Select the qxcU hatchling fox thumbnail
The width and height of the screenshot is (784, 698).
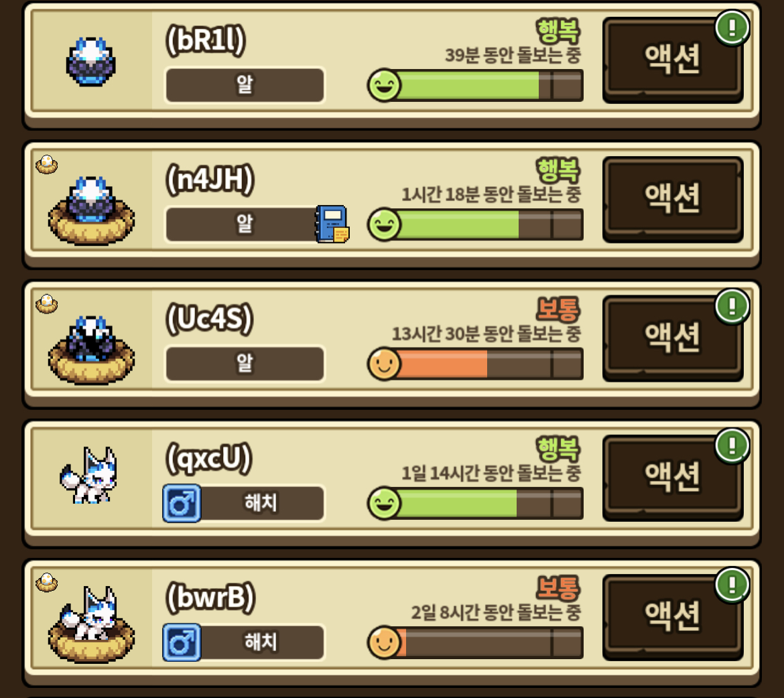(x=88, y=476)
